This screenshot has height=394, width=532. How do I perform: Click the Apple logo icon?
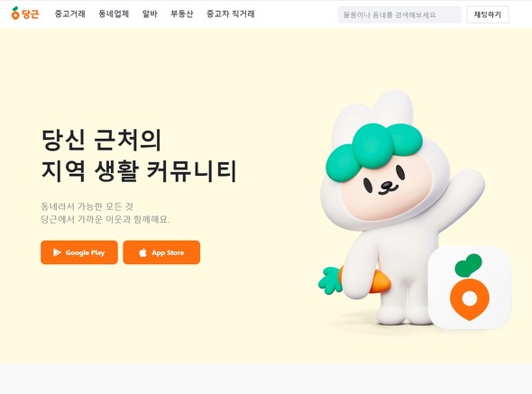tap(142, 252)
